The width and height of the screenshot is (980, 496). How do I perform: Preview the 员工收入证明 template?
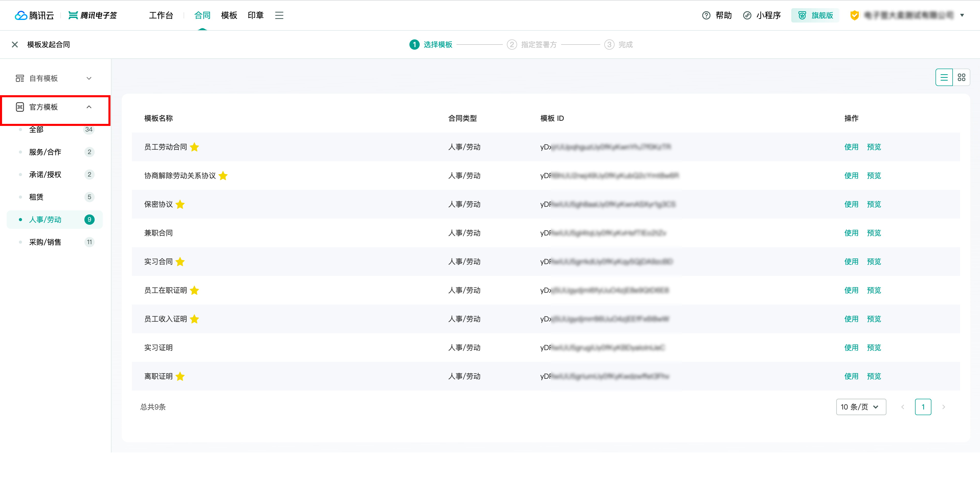pos(874,319)
